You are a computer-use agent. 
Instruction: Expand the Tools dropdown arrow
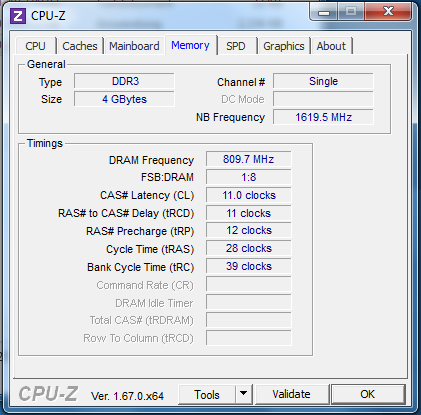pyautogui.click(x=244, y=395)
